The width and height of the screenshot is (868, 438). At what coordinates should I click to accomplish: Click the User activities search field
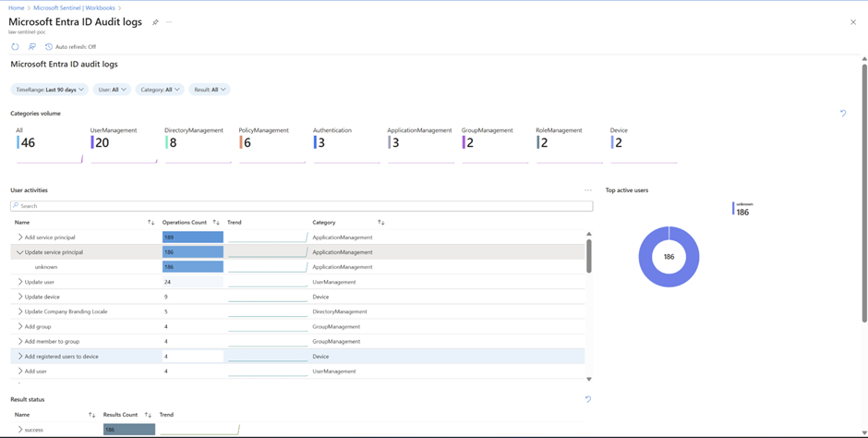click(301, 206)
